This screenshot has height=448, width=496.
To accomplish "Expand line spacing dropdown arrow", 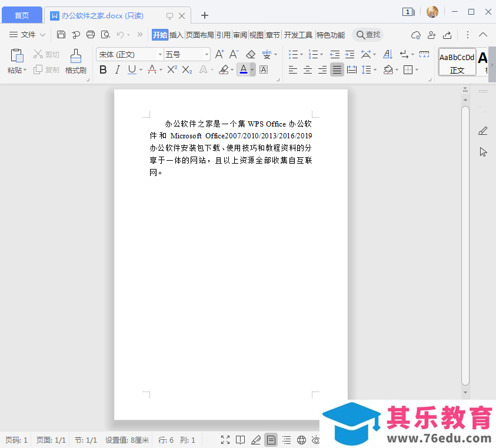I will tap(375, 69).
